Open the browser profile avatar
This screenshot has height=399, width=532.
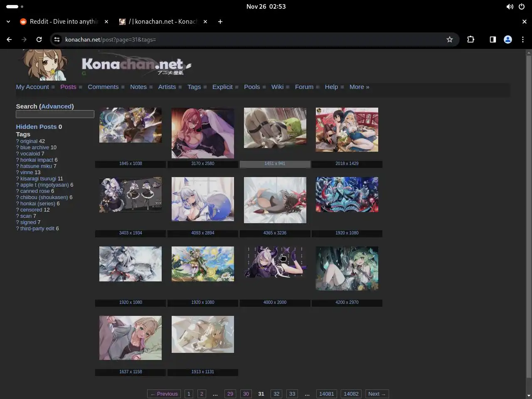pyautogui.click(x=507, y=39)
